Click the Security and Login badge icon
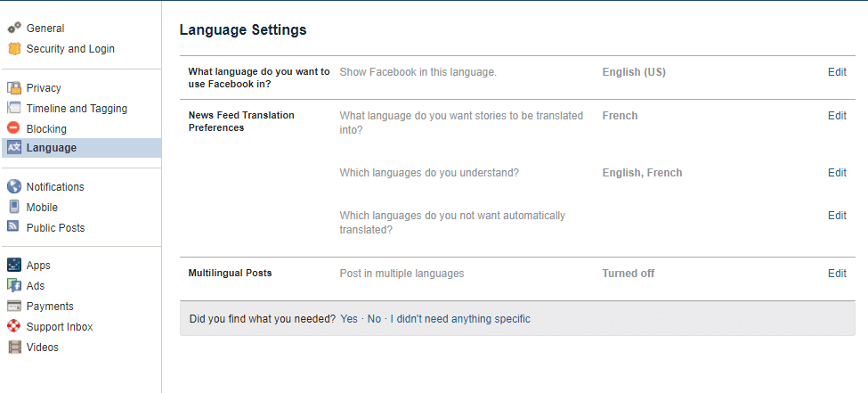The height and width of the screenshot is (393, 868). click(x=13, y=49)
